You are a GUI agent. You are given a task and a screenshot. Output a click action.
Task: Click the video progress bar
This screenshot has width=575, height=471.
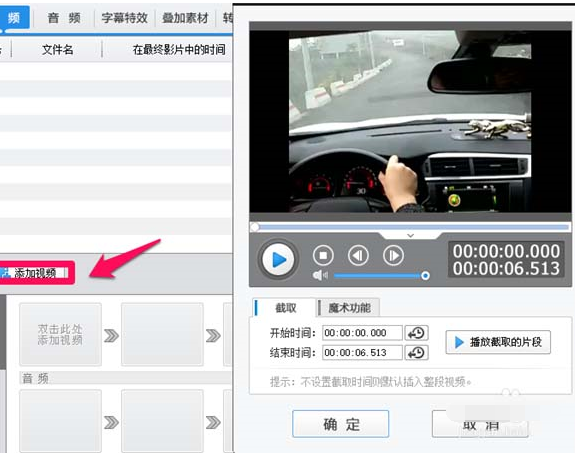(x=410, y=227)
